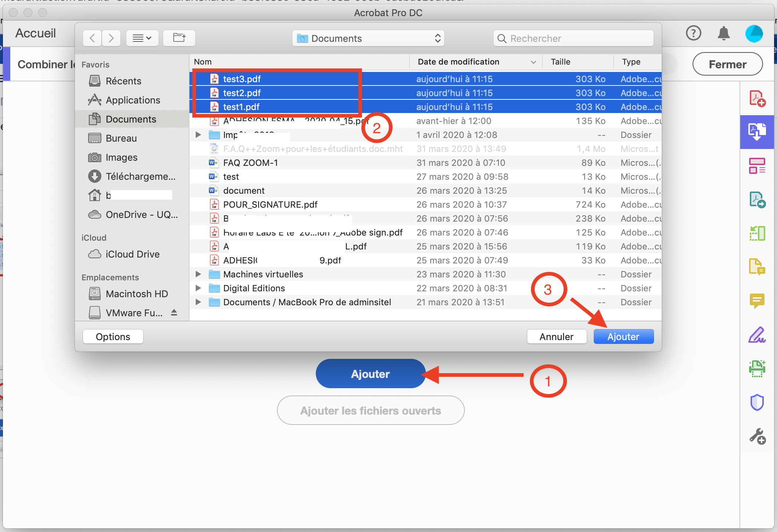Select iCloud Drive in the sidebar

pos(132,254)
